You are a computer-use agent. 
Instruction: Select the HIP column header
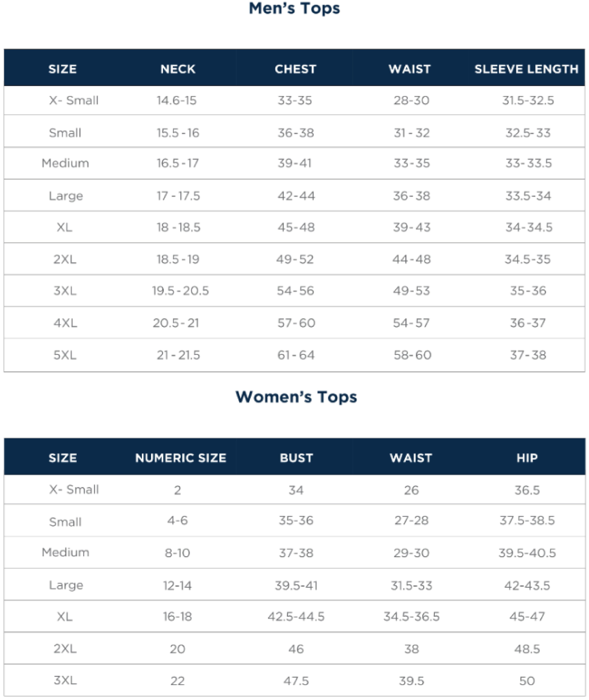[527, 458]
